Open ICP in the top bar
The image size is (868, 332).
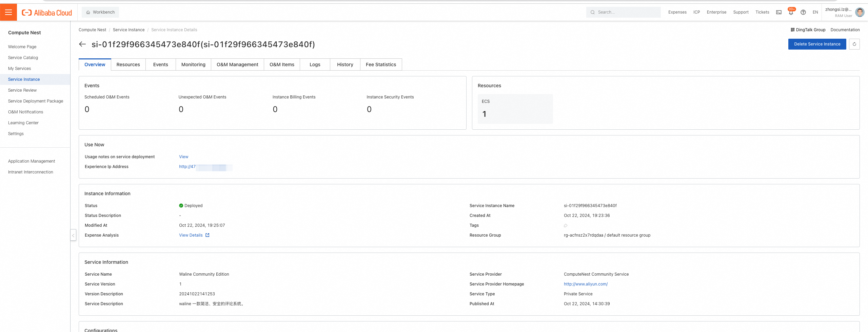click(x=697, y=12)
